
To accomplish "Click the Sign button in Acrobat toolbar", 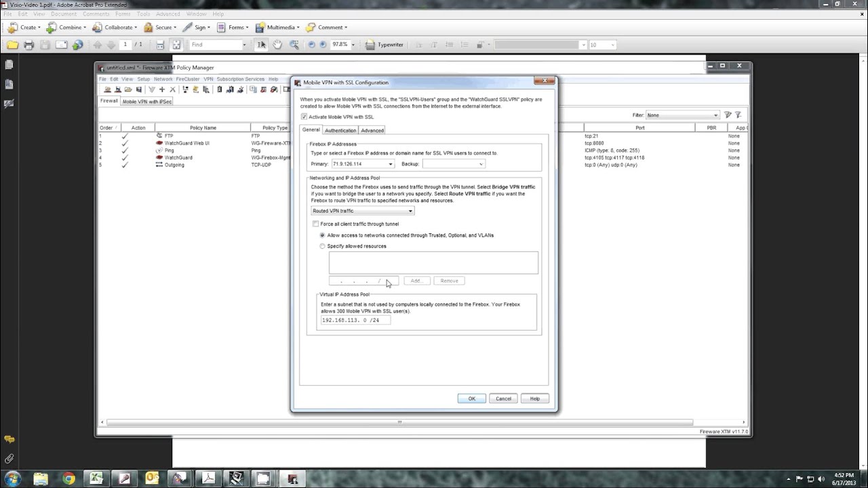I will pos(197,28).
